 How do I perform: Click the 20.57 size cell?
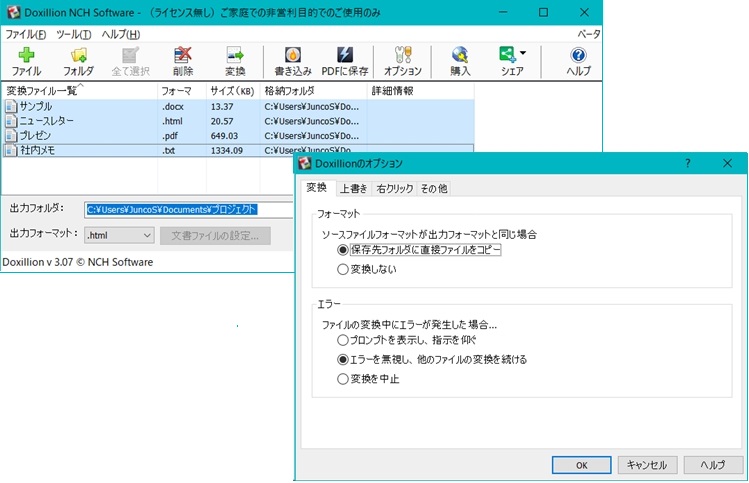click(222, 121)
